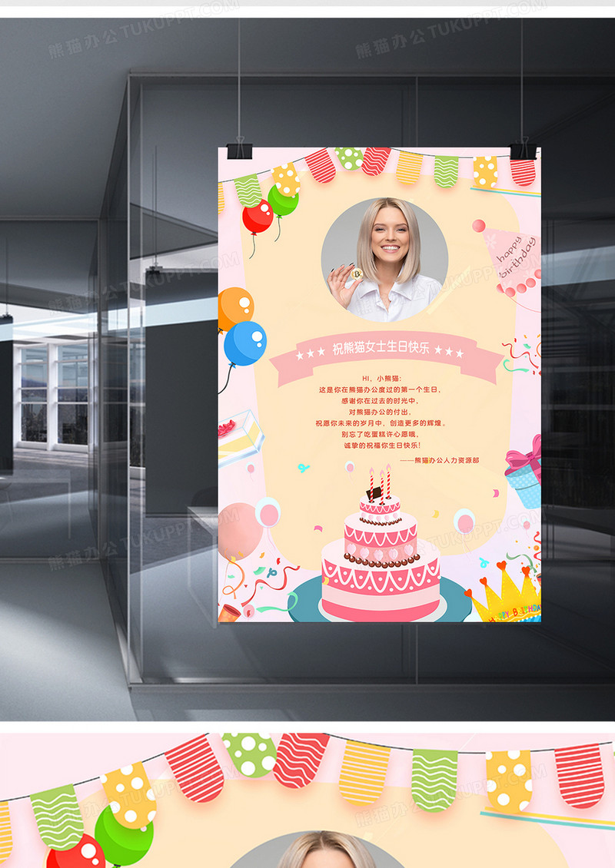This screenshot has height=868, width=615.
Task: Select the orange balloon near the left edge
Action: point(236,305)
